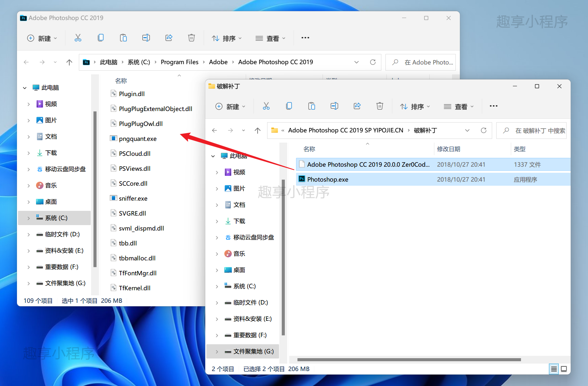Screen dimensions: 588x386
Task: Open 临时文件 (D:) in Photoshop CC 2019 tree
Action: tap(63, 234)
